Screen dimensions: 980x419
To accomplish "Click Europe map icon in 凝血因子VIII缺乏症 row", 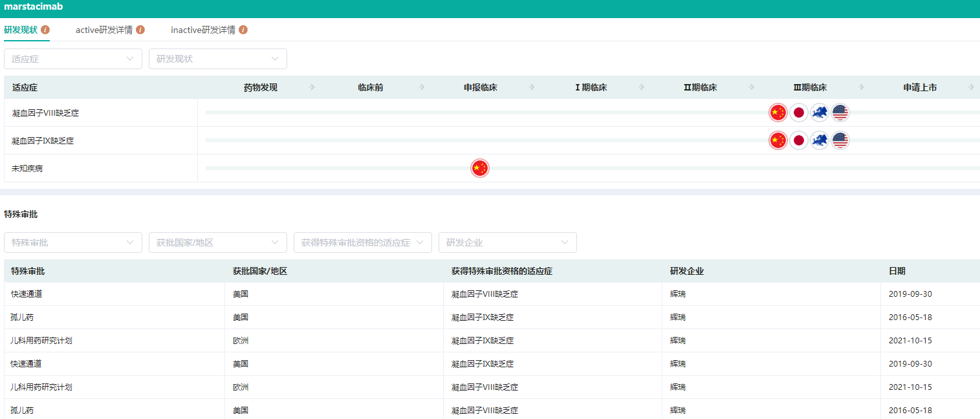I will (820, 113).
